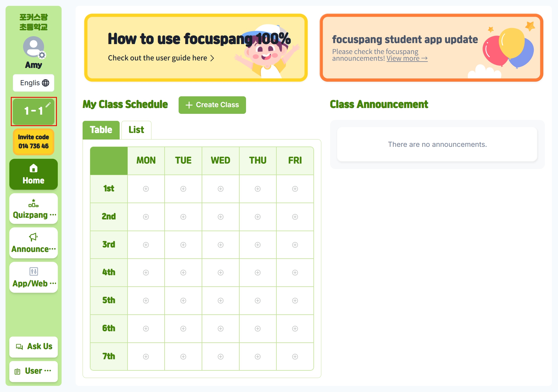This screenshot has height=392, width=558.
Task: Copy the Invite code 014 736 46 box
Action: (x=34, y=142)
